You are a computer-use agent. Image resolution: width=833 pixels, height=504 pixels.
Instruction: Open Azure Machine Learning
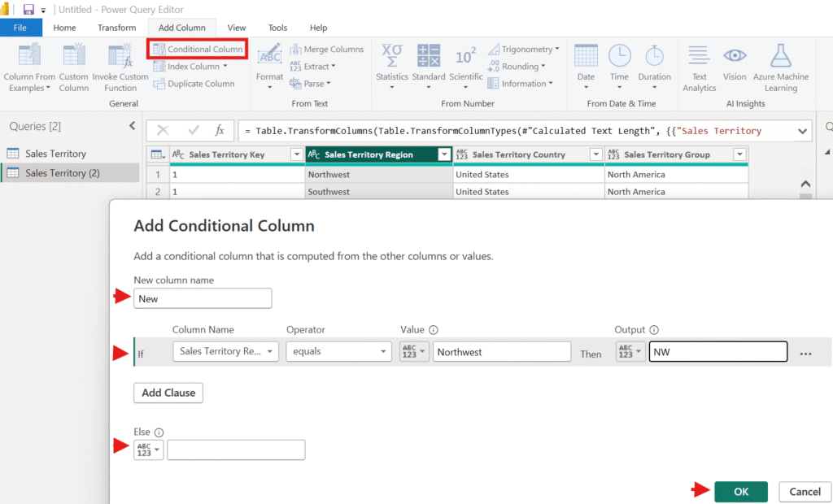[x=781, y=68]
